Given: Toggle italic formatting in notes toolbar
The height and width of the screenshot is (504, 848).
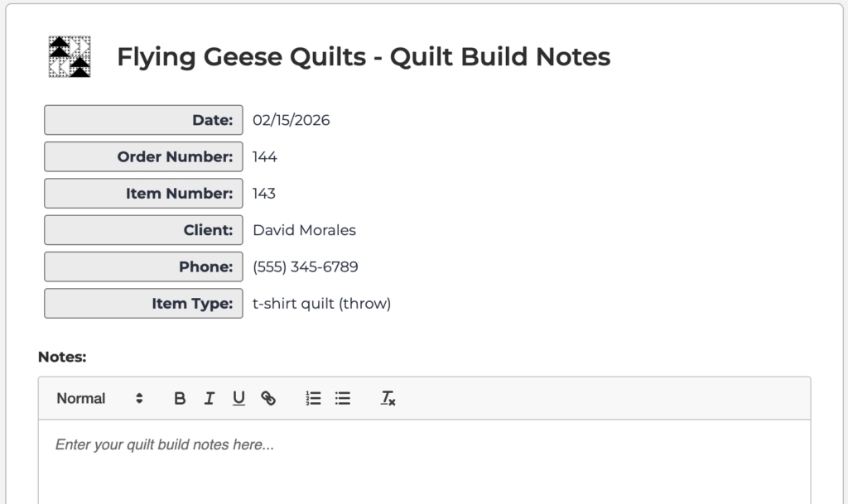Looking at the screenshot, I should click(x=209, y=398).
